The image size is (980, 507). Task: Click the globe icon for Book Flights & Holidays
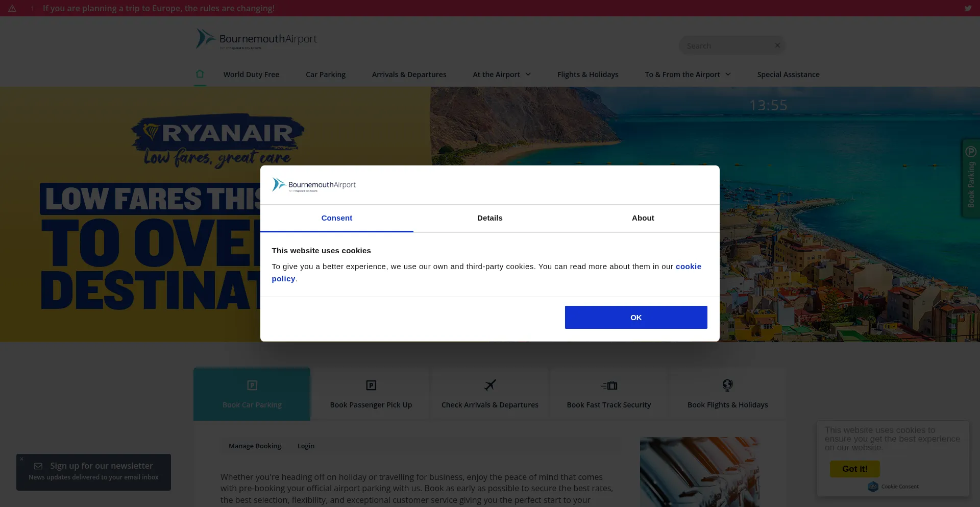[728, 385]
